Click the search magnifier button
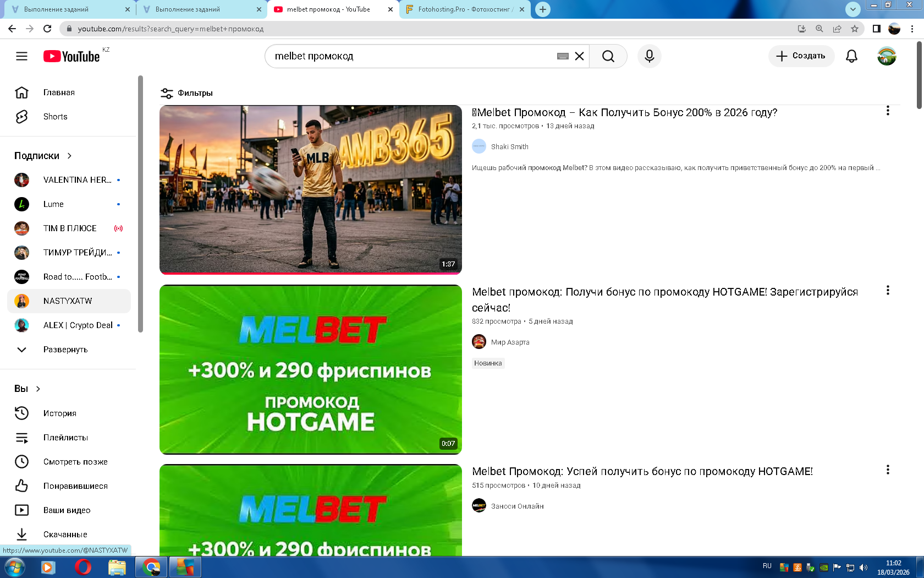 [x=608, y=56]
